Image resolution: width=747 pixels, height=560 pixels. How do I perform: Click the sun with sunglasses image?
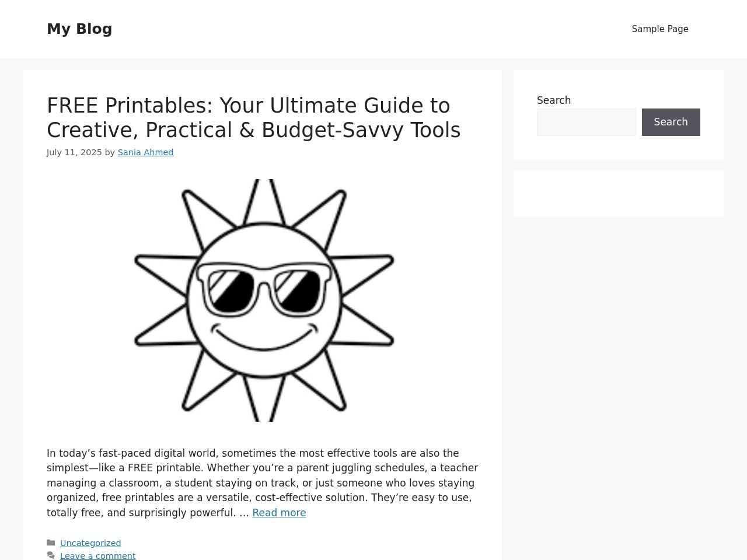click(x=264, y=300)
